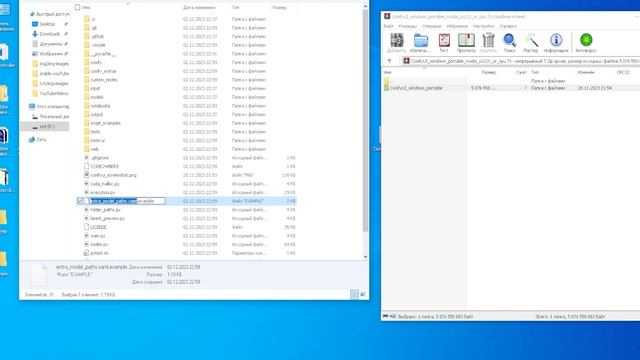Sort WinRAR list by Size (Размер) column
The height and width of the screenshot is (360, 640).
[489, 72]
